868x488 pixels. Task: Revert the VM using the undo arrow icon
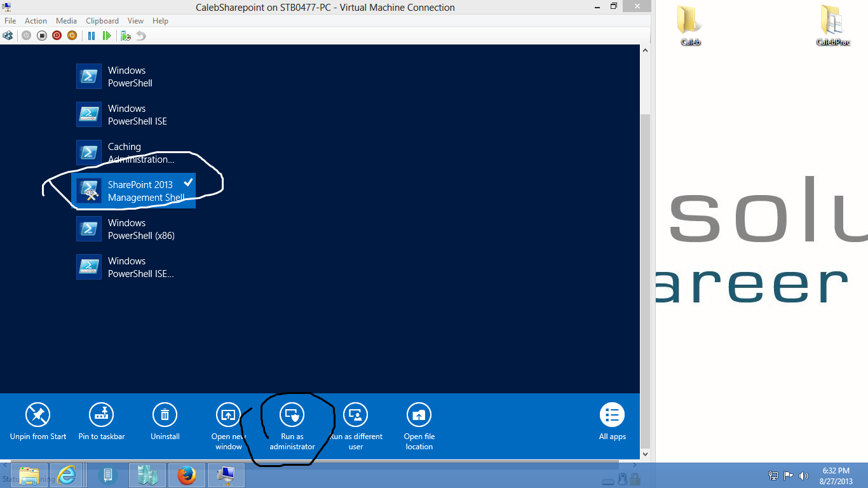pos(141,36)
